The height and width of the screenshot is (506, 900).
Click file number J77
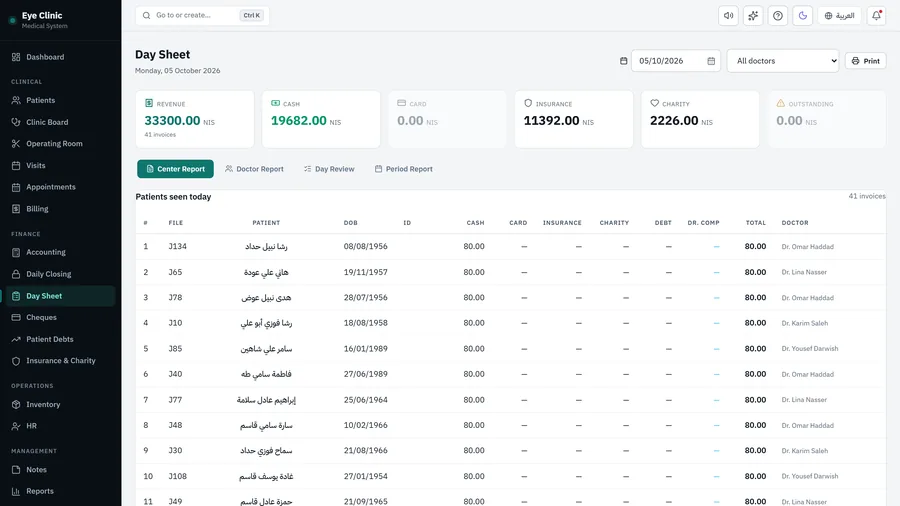175,400
